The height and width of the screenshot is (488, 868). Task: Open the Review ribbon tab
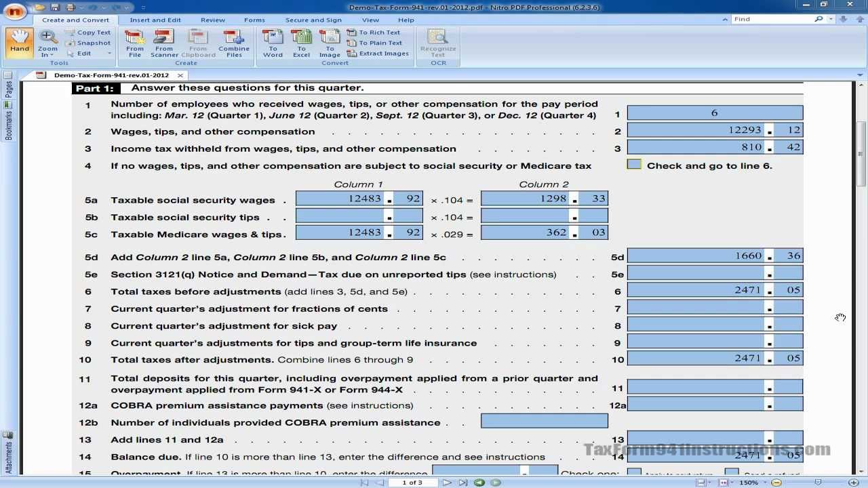pyautogui.click(x=212, y=20)
